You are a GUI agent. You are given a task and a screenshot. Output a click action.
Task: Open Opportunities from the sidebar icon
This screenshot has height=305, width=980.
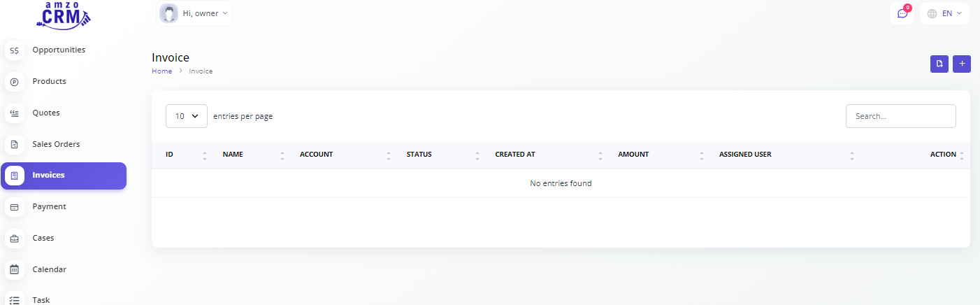pos(14,50)
